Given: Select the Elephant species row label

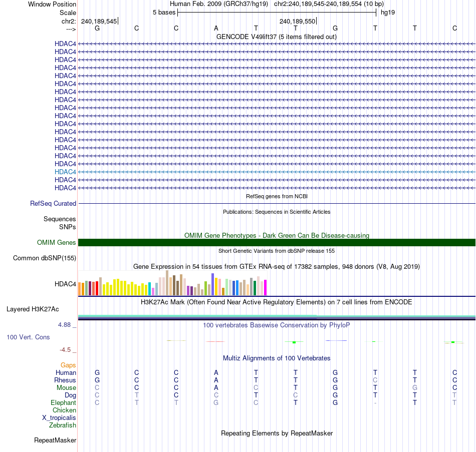Looking at the screenshot, I should tap(64, 402).
